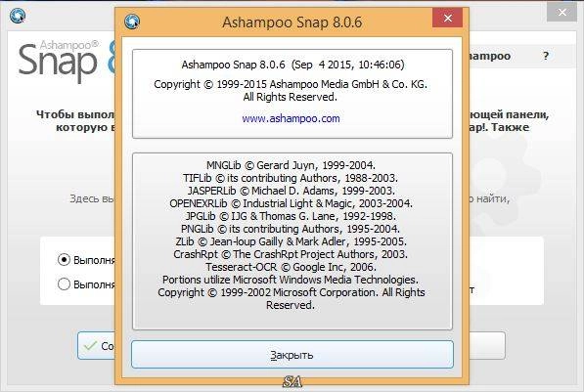Click the CrashRpt Project Authors line
The height and width of the screenshot is (392, 584).
coord(291,254)
